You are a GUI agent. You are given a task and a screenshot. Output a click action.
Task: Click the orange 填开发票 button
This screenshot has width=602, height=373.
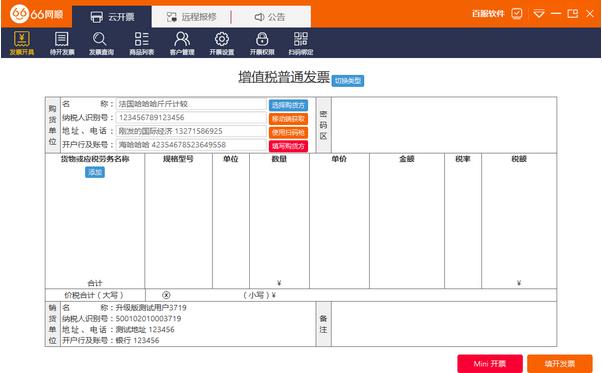pos(560,364)
